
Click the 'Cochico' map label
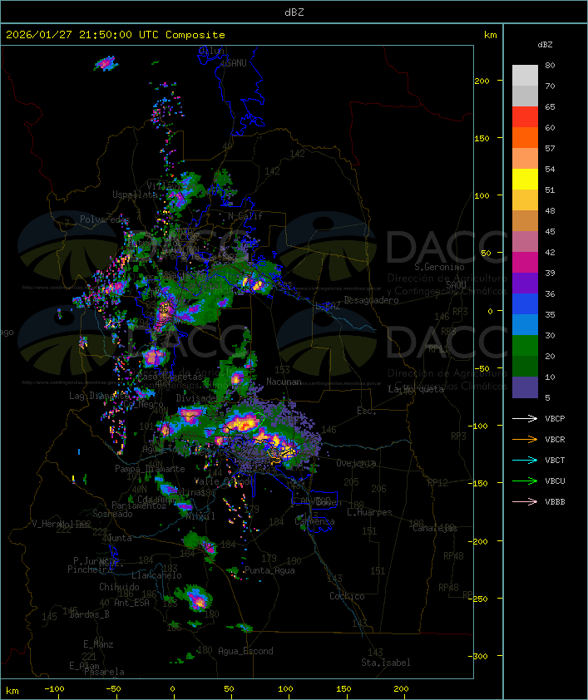347,596
